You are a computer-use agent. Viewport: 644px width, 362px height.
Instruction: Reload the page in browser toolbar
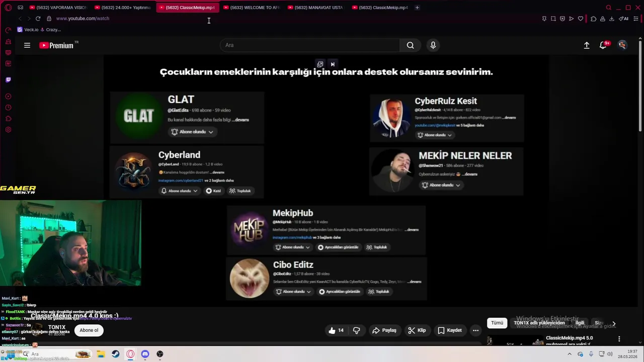click(38, 19)
